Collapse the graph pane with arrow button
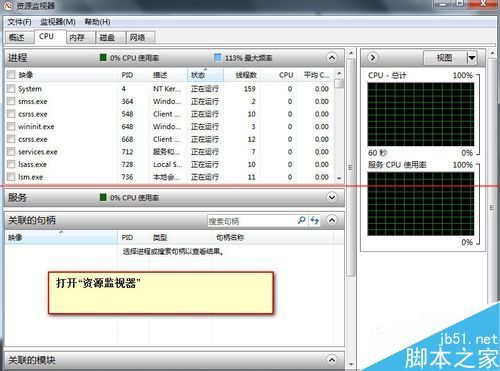Viewport: 500px width, 371px height. coord(373,57)
